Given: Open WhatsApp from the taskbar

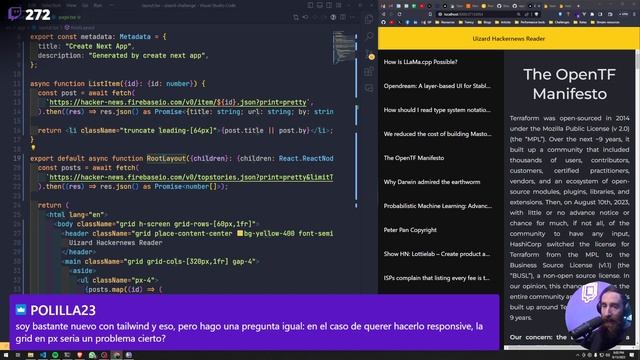Looking at the screenshot, I should (x=92, y=355).
